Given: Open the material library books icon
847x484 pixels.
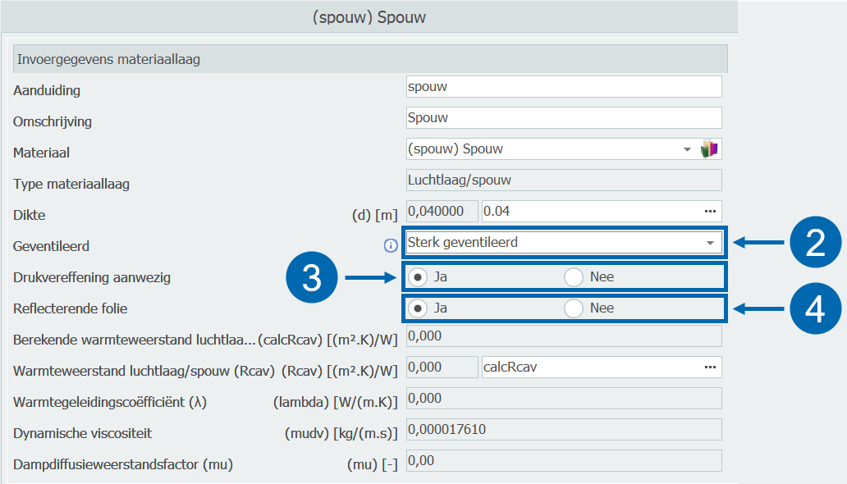Looking at the screenshot, I should tap(710, 150).
